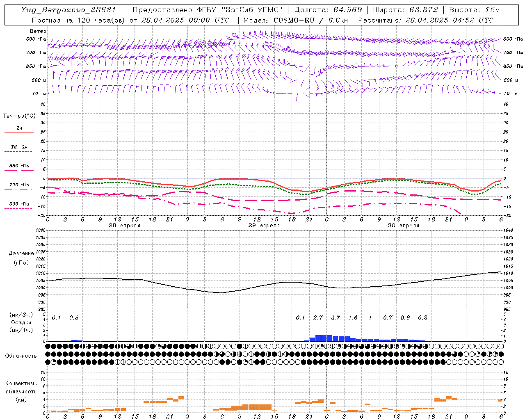
Task: Click the (мм/3ч.) precipitation unit label
Action: point(21,315)
